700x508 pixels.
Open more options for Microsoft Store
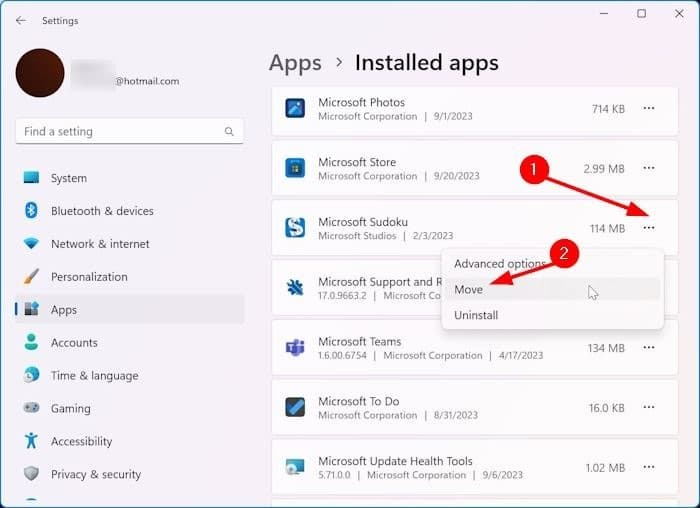tap(649, 168)
